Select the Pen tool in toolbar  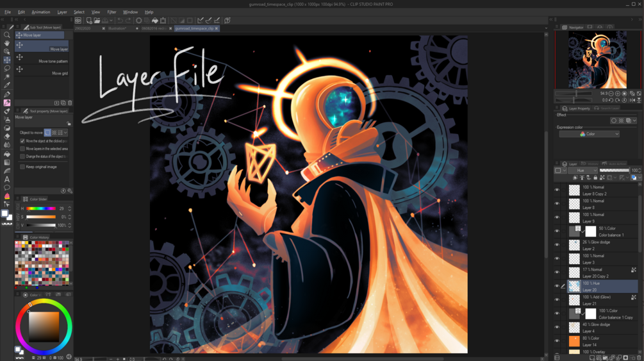tap(7, 94)
